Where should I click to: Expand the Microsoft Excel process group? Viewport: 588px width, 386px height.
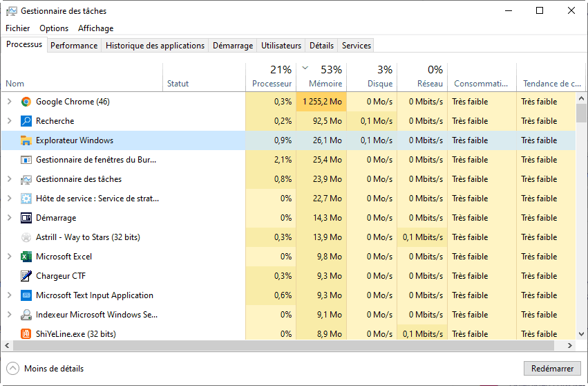point(9,257)
